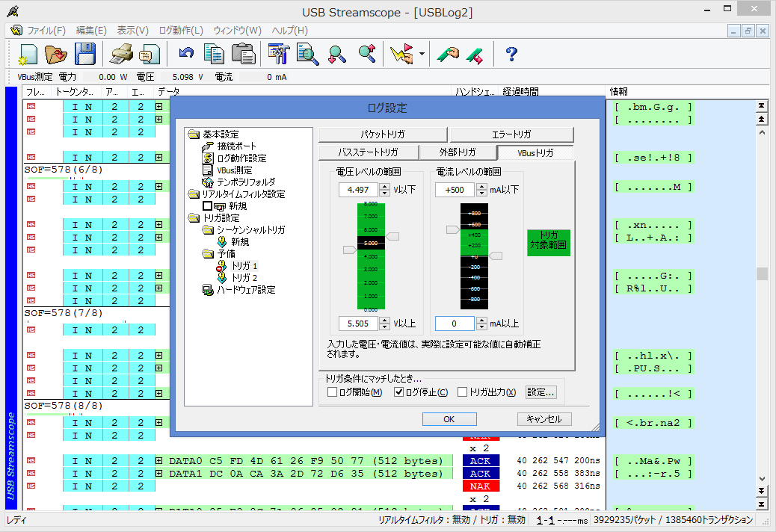The width and height of the screenshot is (776, 532).
Task: Click the up arrow of the +500 mA stepper
Action: (481, 186)
